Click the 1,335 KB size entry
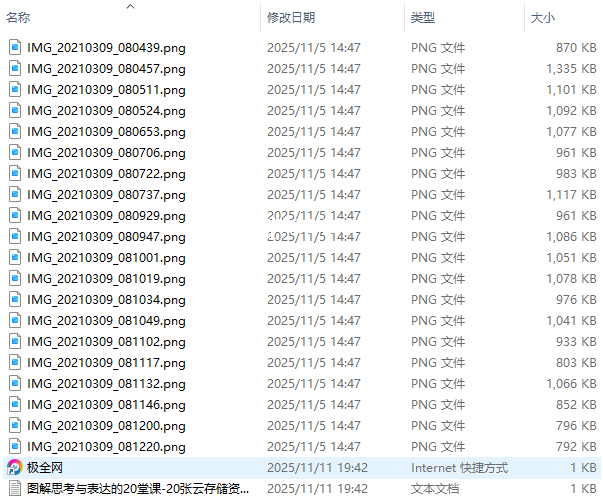Image resolution: width=603 pixels, height=502 pixels. point(571,69)
